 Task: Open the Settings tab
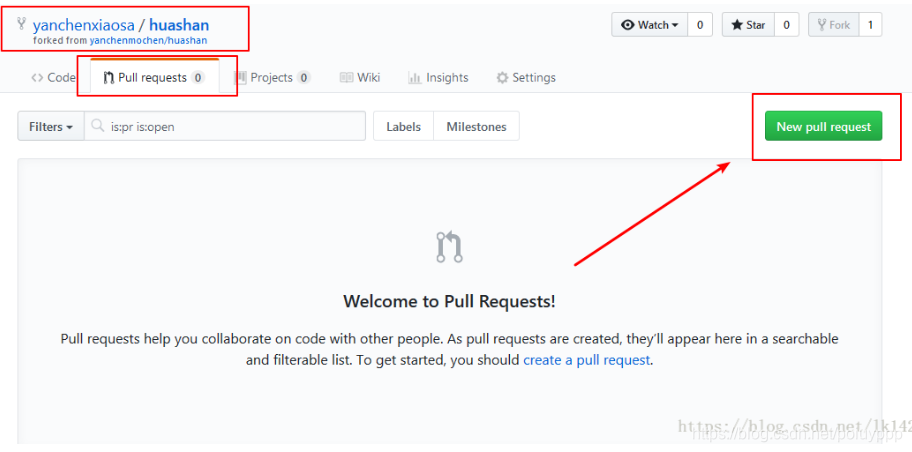pos(526,77)
